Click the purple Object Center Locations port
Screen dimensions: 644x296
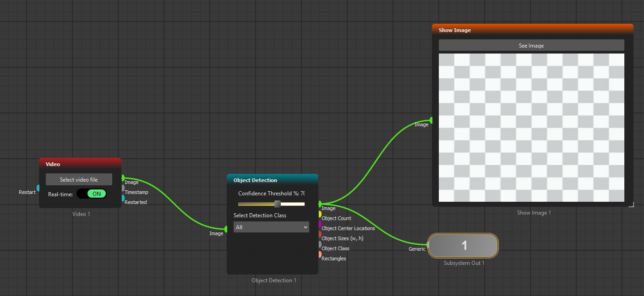coord(320,224)
